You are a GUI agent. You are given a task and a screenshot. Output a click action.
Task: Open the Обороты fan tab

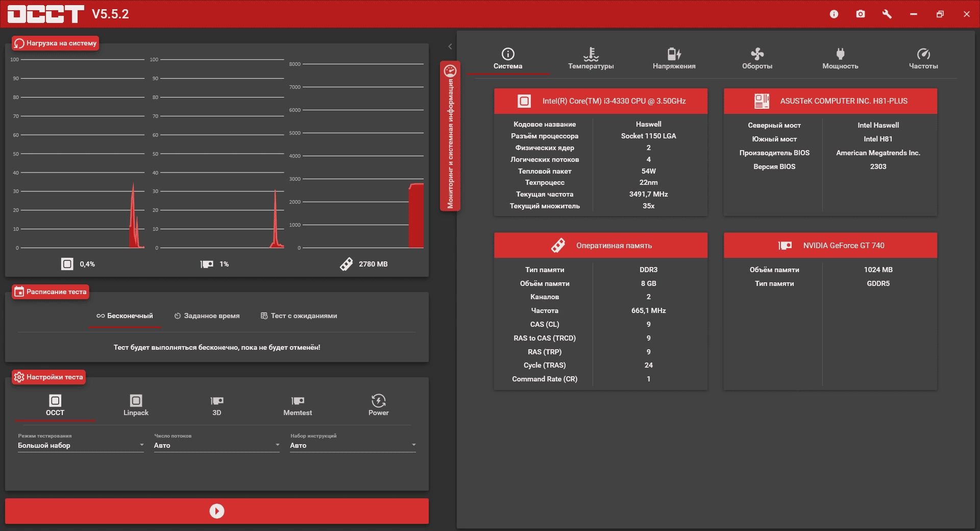[757, 59]
